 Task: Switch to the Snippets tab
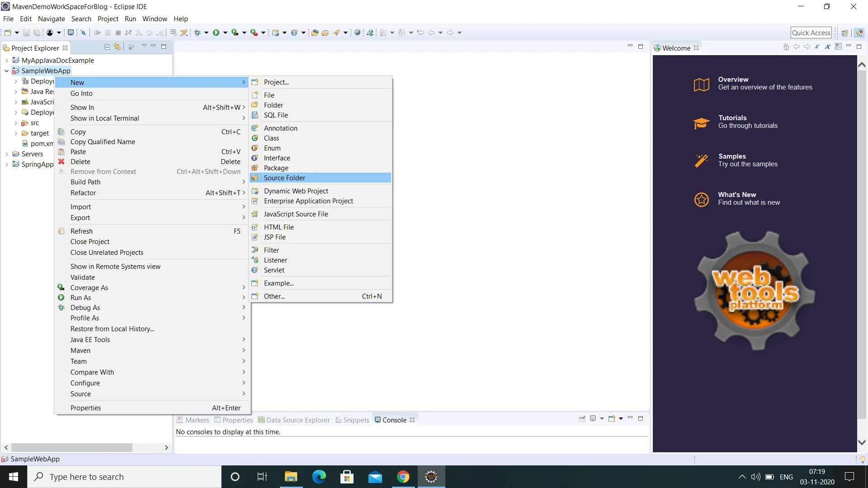coord(352,420)
